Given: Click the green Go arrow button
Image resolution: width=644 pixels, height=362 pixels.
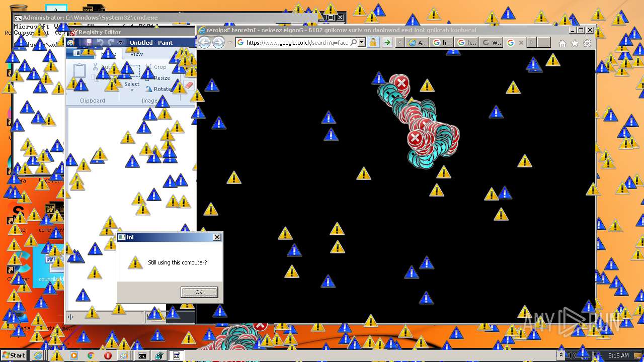Looking at the screenshot, I should 387,43.
